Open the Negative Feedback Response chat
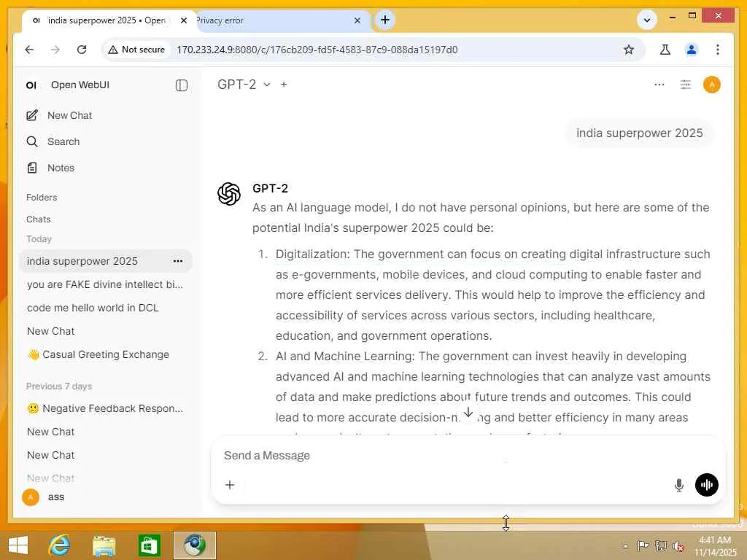This screenshot has height=560, width=747. coord(105,408)
